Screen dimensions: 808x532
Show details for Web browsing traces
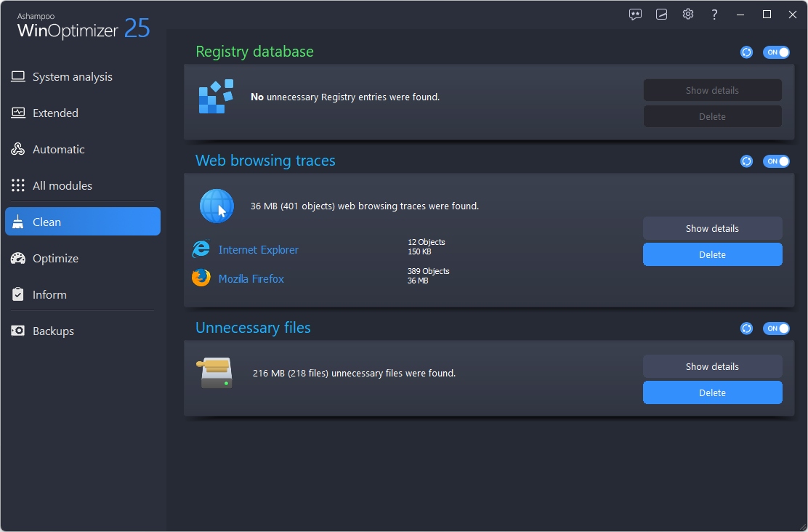pyautogui.click(x=712, y=228)
